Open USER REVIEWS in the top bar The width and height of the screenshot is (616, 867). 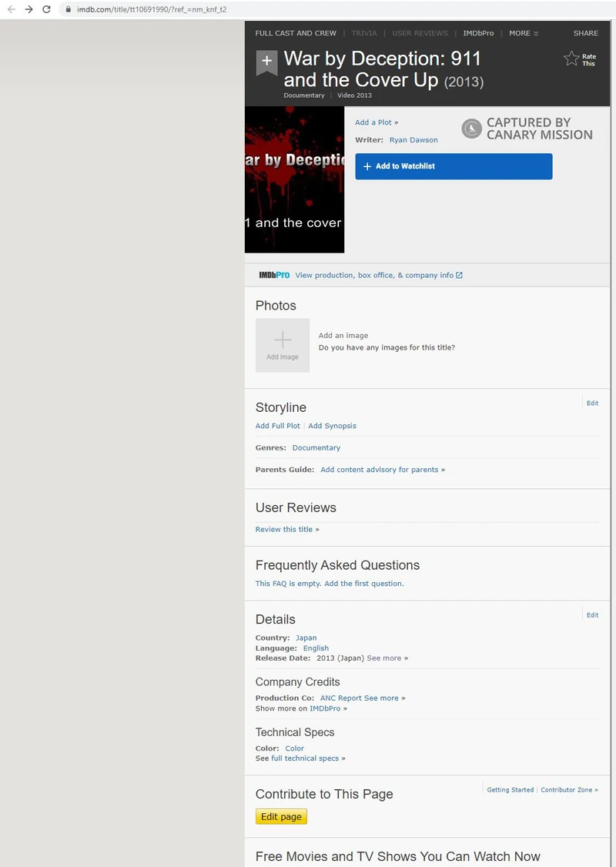click(x=420, y=33)
